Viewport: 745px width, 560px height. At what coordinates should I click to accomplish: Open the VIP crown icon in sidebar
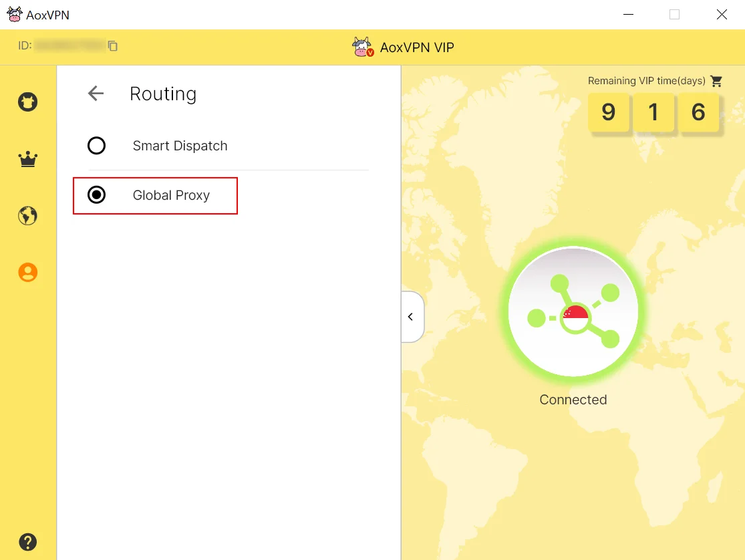pos(27,159)
